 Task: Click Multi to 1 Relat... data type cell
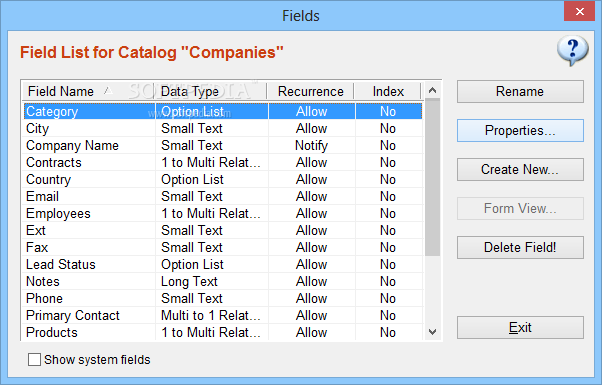(212, 316)
